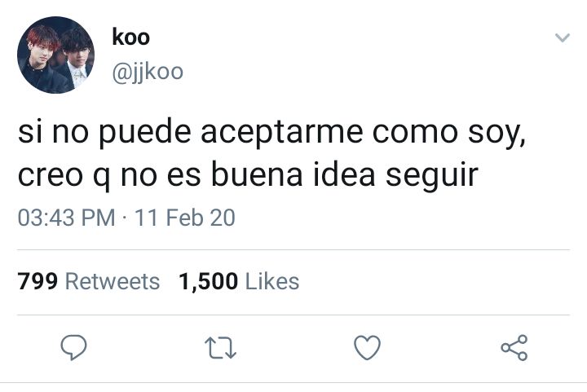Visit the @jjkoo handle link
Viewport: 587px width, 392px height.
click(x=148, y=72)
